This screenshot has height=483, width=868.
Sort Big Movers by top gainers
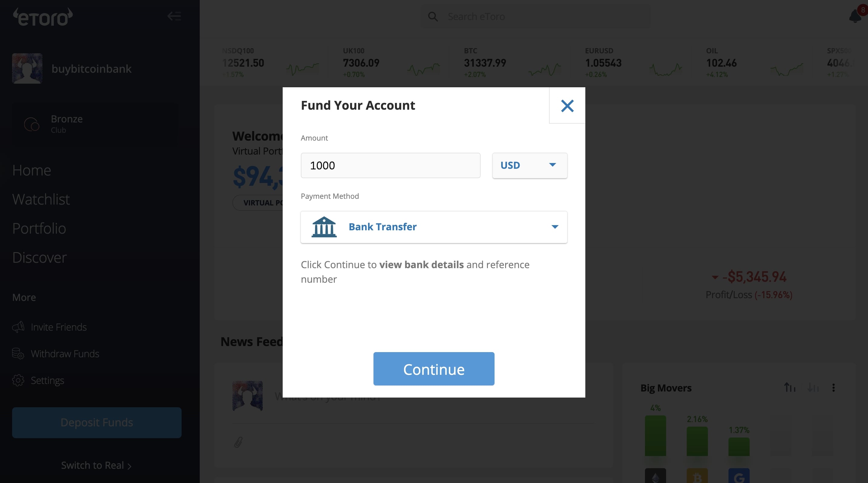pyautogui.click(x=790, y=388)
